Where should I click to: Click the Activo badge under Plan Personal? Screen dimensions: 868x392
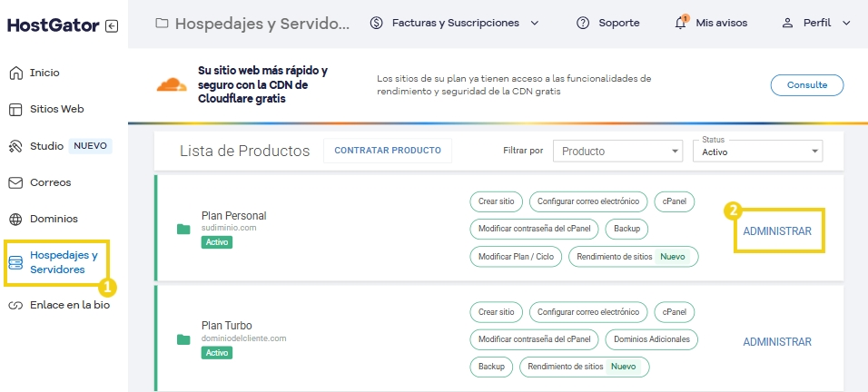(x=216, y=242)
